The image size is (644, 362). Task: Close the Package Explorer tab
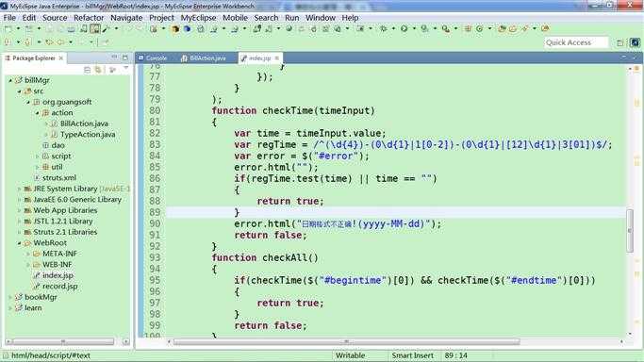coord(60,58)
